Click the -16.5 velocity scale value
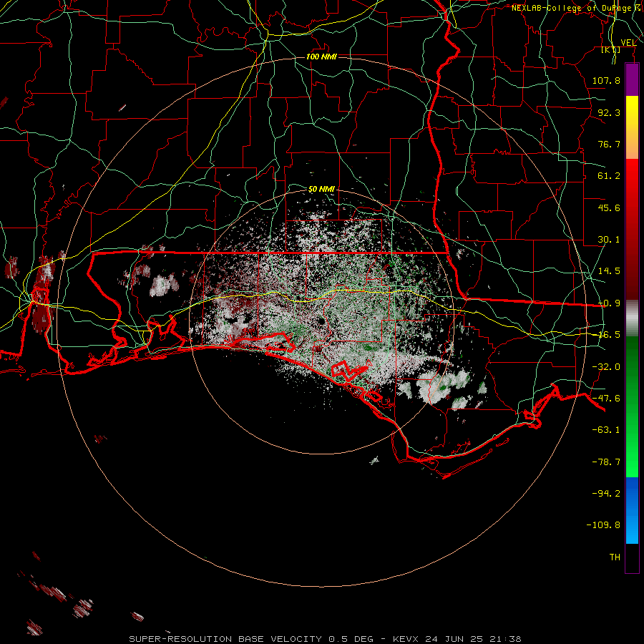 (x=609, y=335)
